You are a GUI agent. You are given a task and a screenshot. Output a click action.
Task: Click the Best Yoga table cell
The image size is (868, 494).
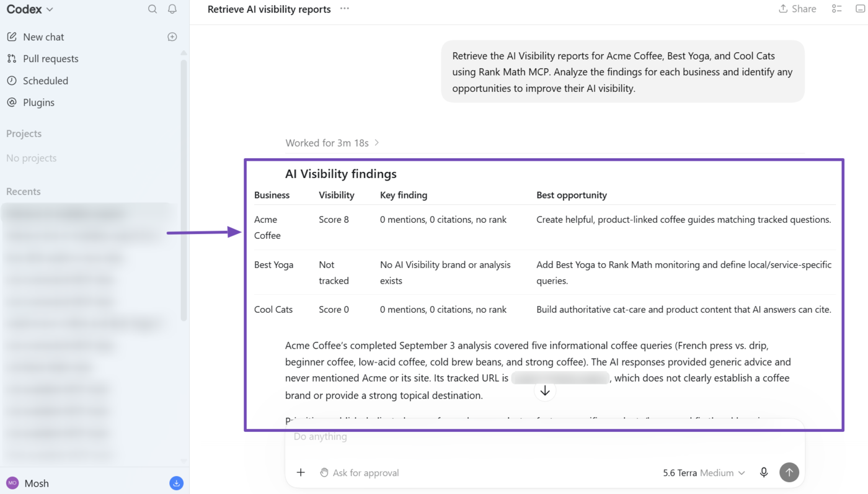coord(273,264)
